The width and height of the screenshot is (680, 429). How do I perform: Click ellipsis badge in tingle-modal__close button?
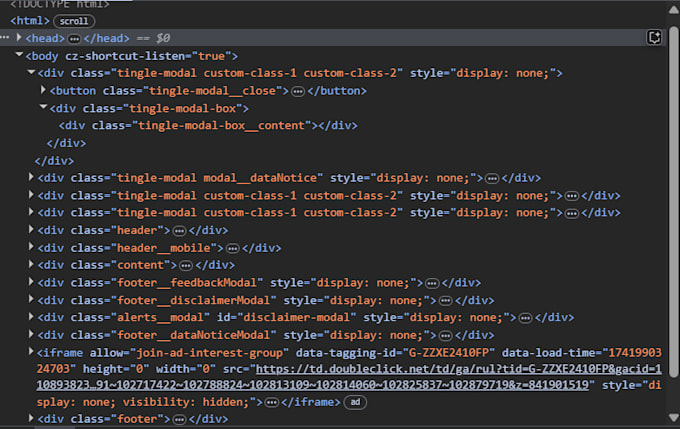(x=298, y=92)
